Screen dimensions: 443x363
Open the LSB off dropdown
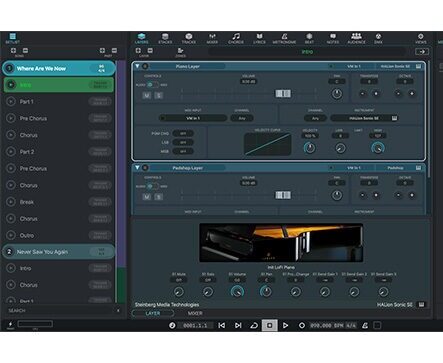pyautogui.click(x=183, y=142)
